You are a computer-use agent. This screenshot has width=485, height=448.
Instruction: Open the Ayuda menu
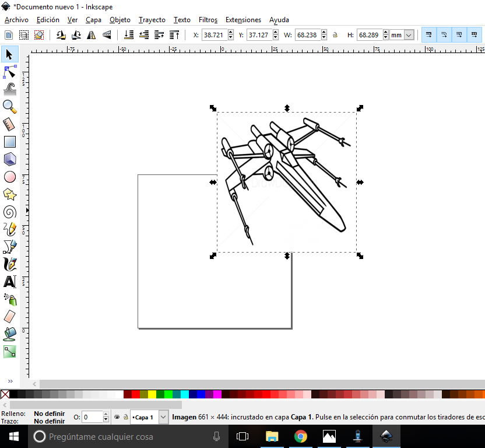click(x=279, y=20)
